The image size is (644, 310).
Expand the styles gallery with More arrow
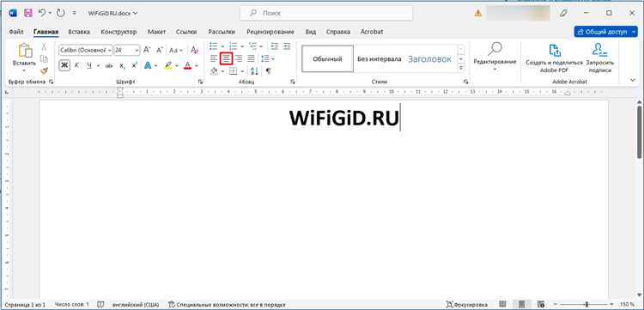coord(461,69)
